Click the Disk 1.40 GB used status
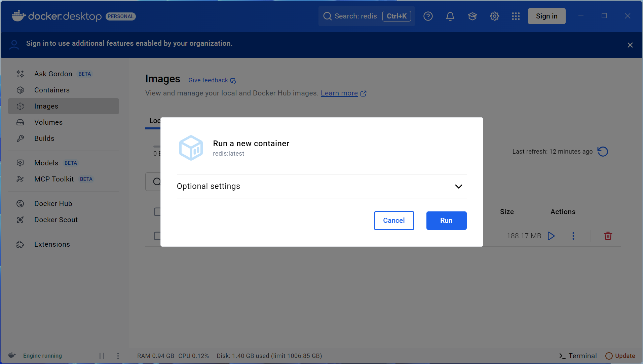Image resolution: width=643 pixels, height=364 pixels. click(x=269, y=356)
